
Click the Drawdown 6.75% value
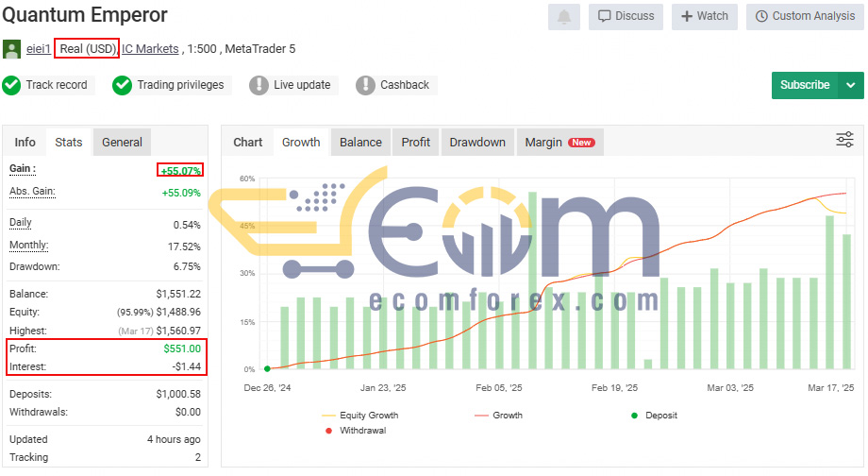[x=187, y=266]
